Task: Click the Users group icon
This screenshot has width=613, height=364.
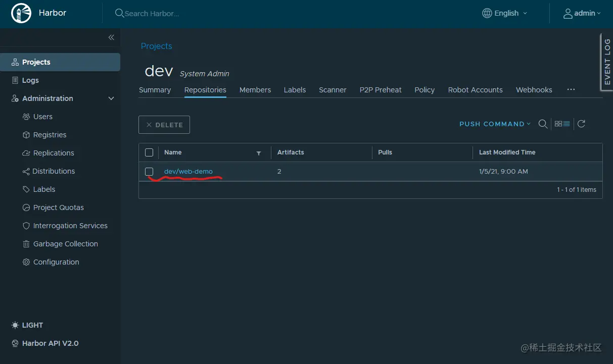Action: 26,117
